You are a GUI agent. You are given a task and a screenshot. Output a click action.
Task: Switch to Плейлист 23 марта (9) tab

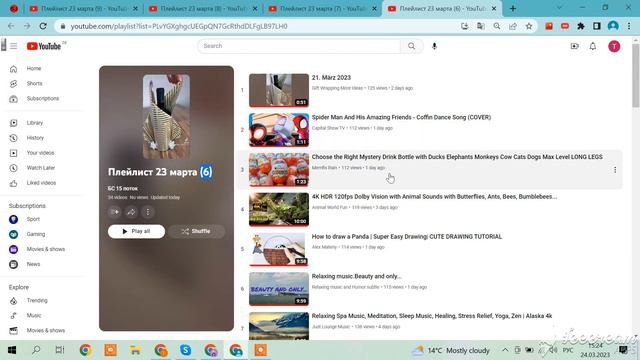pos(84,9)
